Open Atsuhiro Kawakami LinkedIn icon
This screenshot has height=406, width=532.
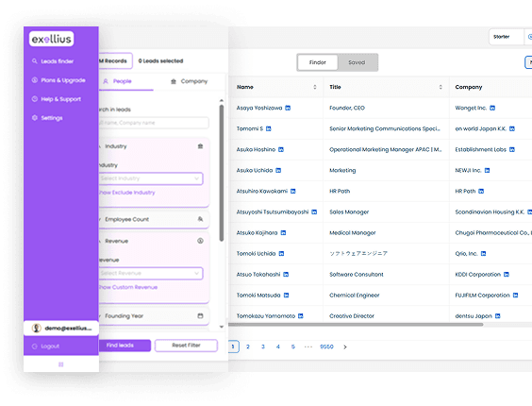pyautogui.click(x=293, y=192)
